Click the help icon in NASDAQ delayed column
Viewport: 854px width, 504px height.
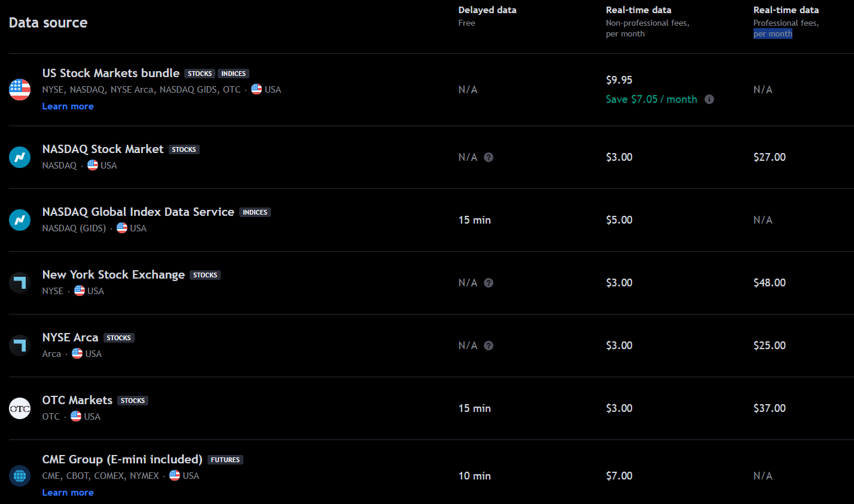click(x=489, y=157)
